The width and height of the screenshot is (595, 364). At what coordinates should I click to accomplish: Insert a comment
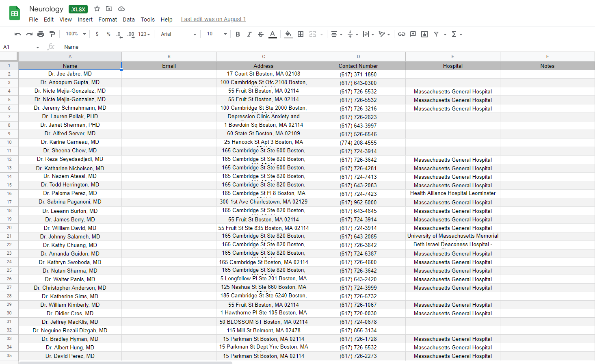pos(413,34)
